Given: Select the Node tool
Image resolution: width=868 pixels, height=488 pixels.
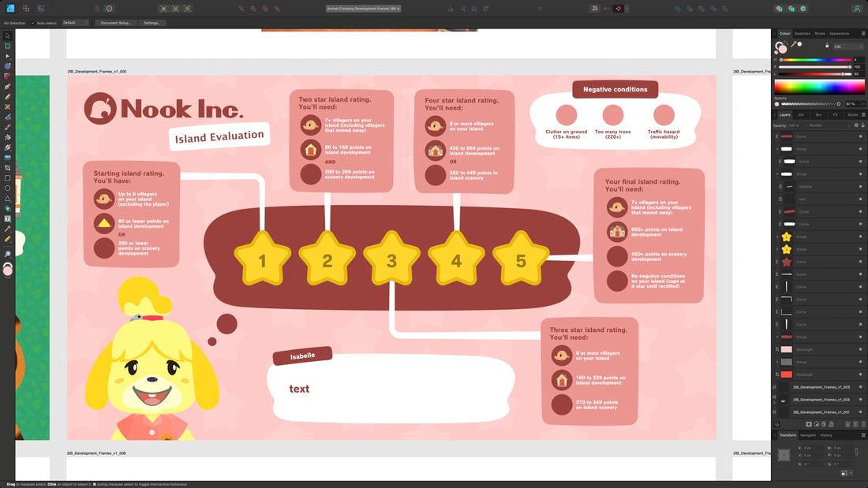Looking at the screenshot, I should point(7,57).
